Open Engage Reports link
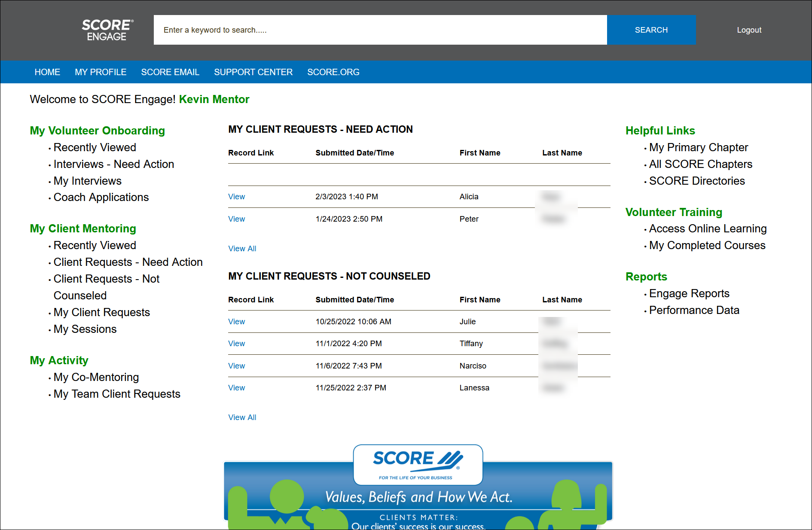The image size is (812, 530). tap(689, 293)
